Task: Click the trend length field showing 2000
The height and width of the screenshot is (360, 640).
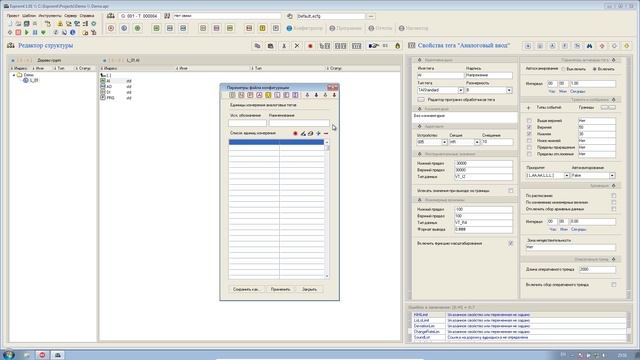Action: tap(597, 269)
